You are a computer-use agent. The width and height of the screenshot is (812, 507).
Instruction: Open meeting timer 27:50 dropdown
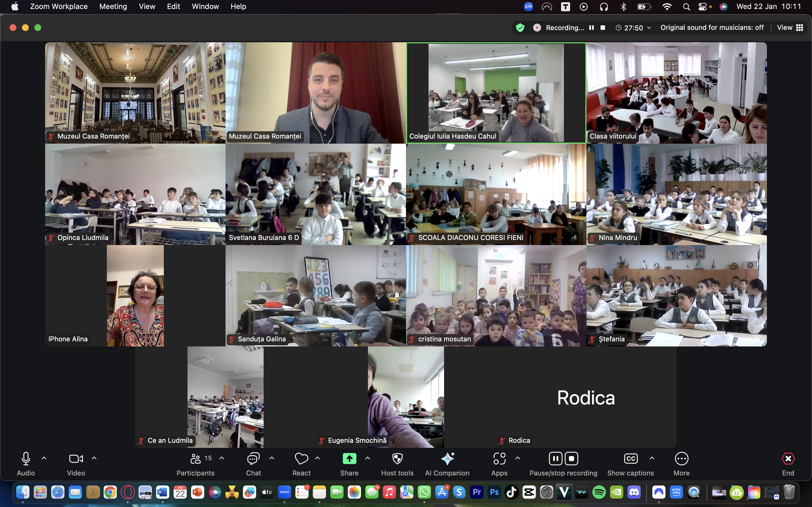pyautogui.click(x=634, y=28)
